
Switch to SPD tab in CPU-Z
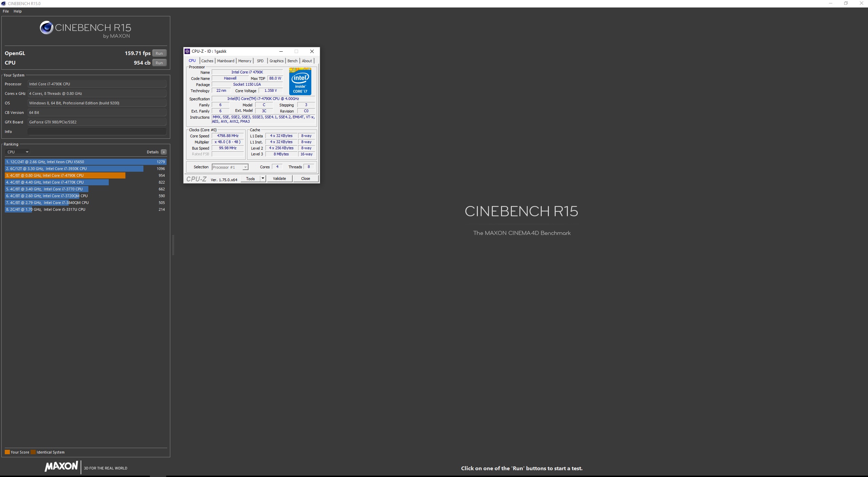[260, 61]
